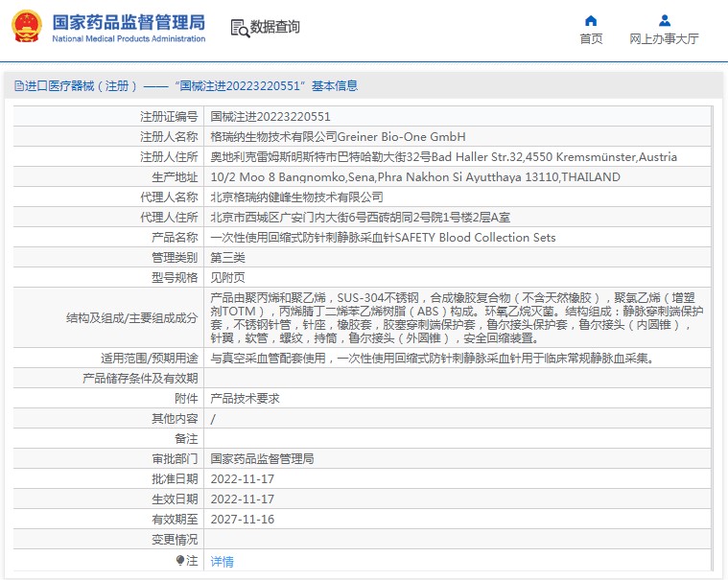Click the 附件 row label
Screen dimensions: 728x580
(x=186, y=399)
